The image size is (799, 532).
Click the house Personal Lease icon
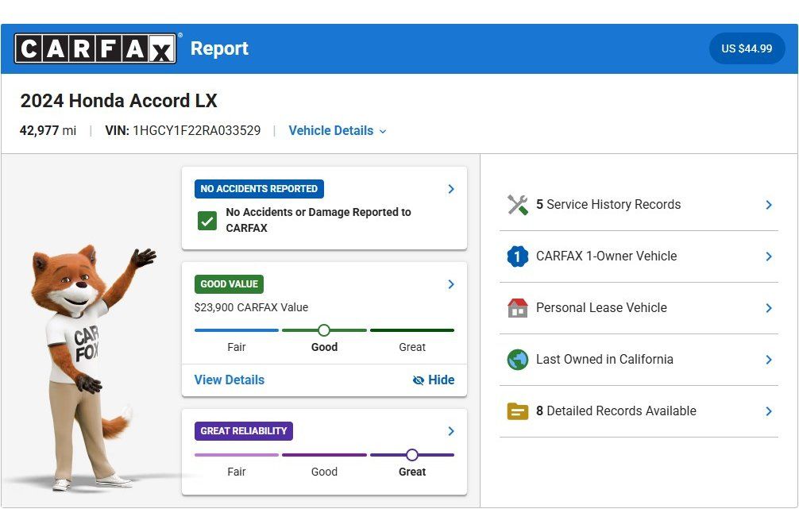pos(518,308)
